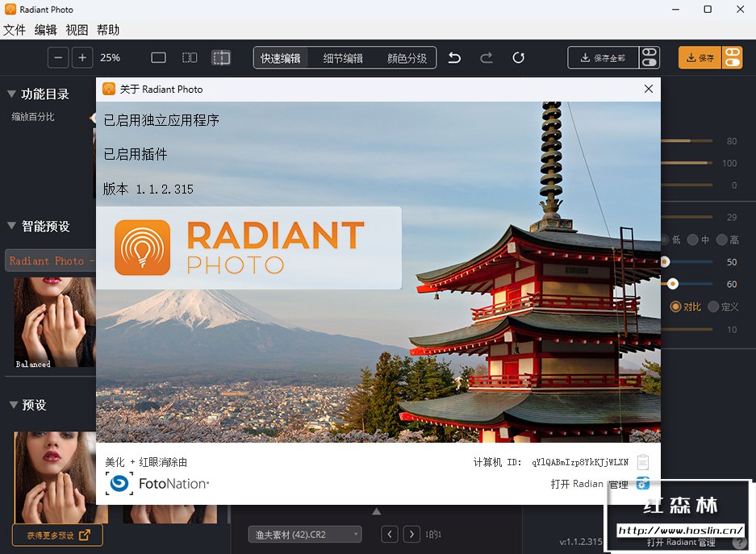
Task: Open the 帮助 menu
Action: pyautogui.click(x=108, y=30)
